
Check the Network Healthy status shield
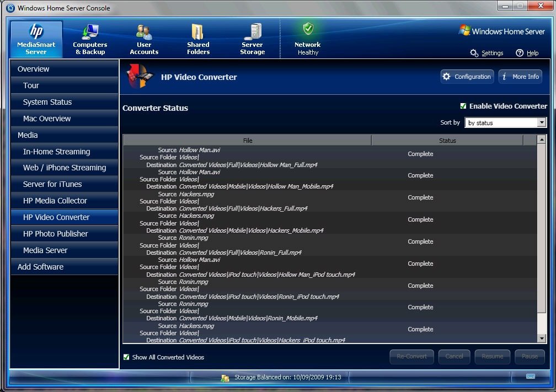click(308, 29)
